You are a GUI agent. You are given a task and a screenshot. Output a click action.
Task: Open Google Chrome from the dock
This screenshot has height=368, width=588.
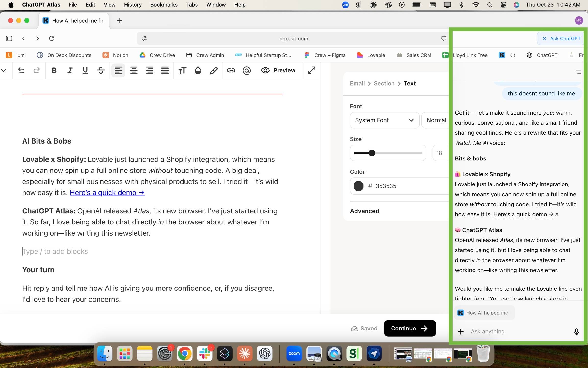(185, 354)
